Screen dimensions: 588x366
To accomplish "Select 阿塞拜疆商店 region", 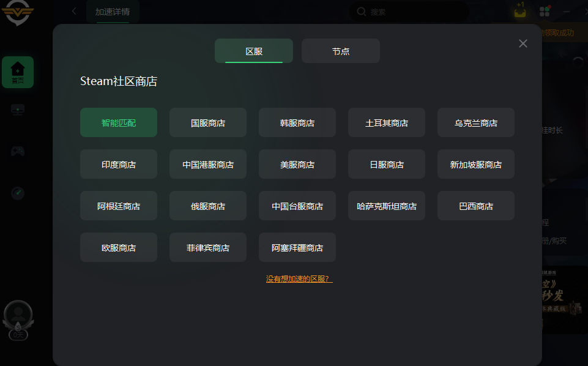I will point(297,247).
